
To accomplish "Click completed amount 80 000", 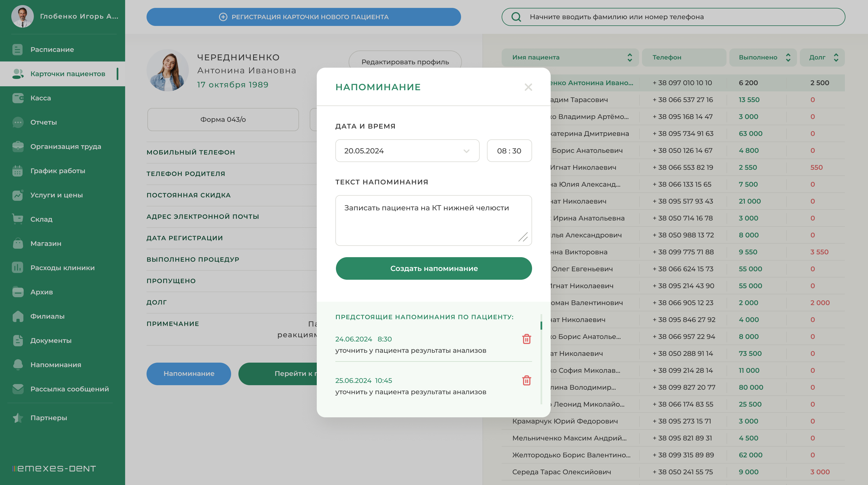I will tap(751, 388).
